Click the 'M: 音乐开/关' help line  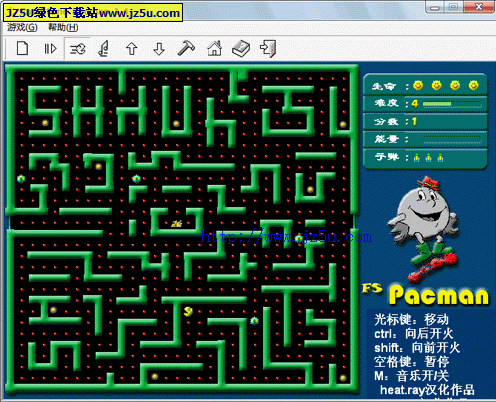[x=411, y=376]
